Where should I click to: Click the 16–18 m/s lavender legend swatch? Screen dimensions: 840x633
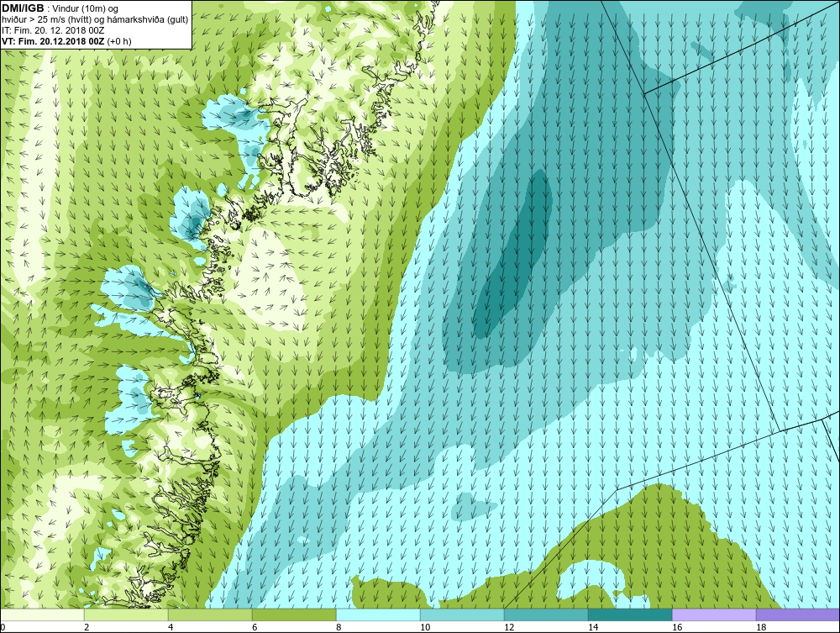tap(714, 615)
